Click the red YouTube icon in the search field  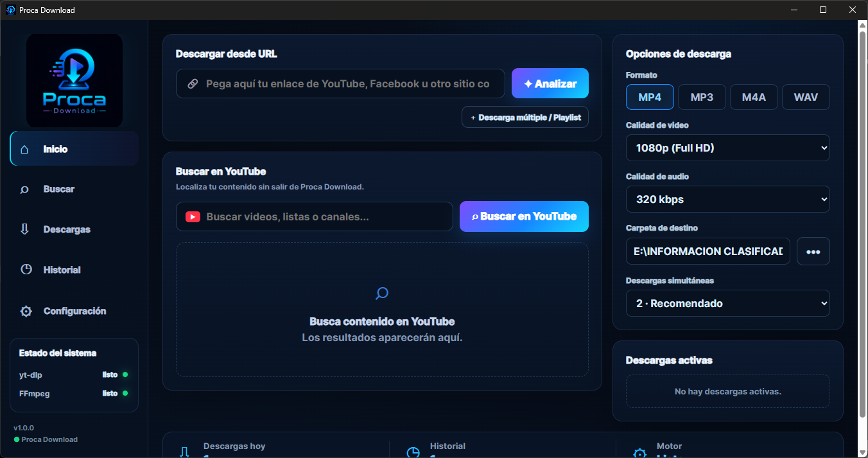click(193, 217)
